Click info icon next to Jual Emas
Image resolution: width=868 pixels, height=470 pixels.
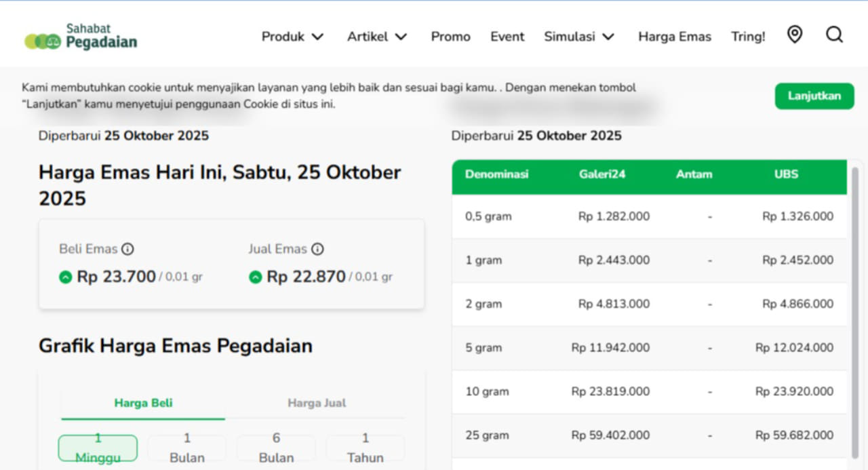click(317, 249)
